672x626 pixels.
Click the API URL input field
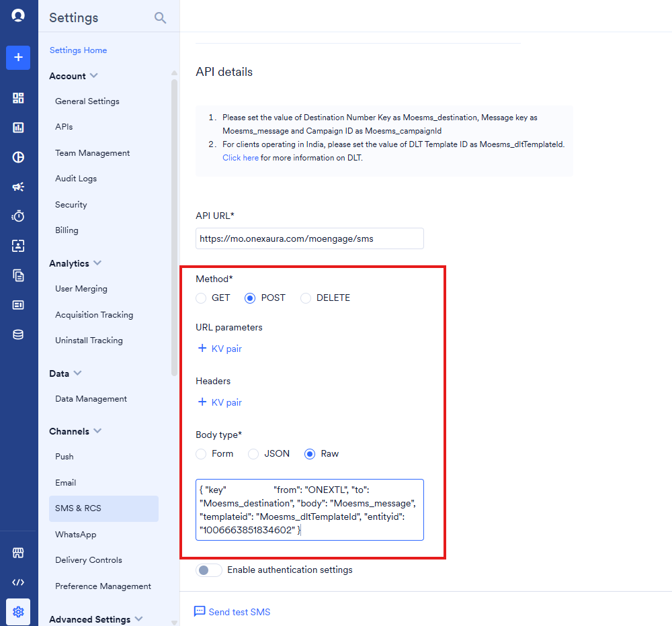click(310, 238)
